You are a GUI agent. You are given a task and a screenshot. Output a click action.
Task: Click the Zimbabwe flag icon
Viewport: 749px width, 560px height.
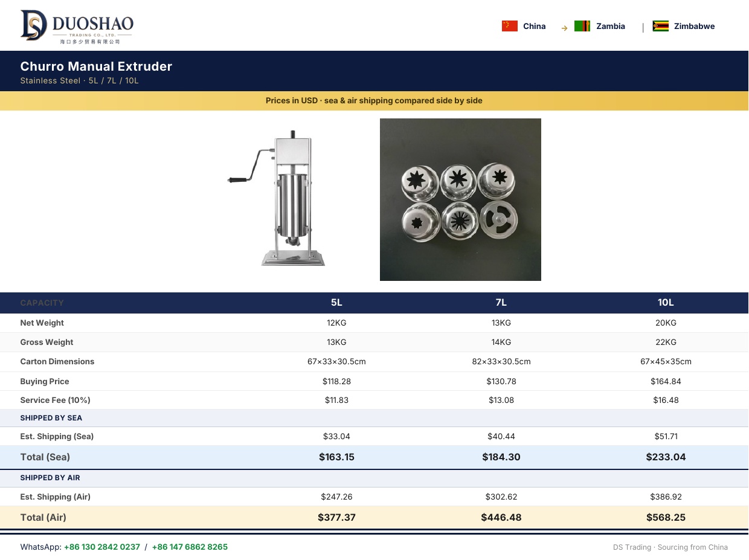tap(661, 26)
